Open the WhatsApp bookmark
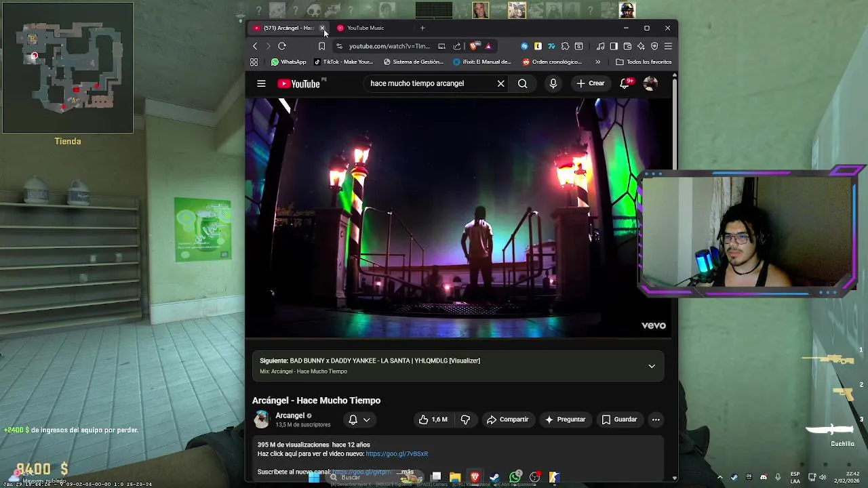The width and height of the screenshot is (868, 488). tap(288, 62)
